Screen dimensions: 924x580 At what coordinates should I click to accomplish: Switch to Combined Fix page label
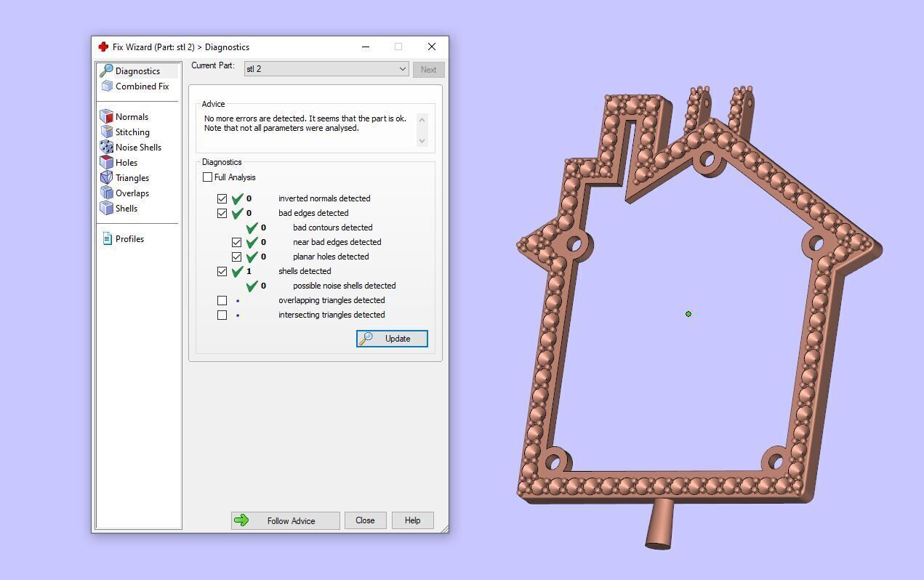[x=142, y=86]
